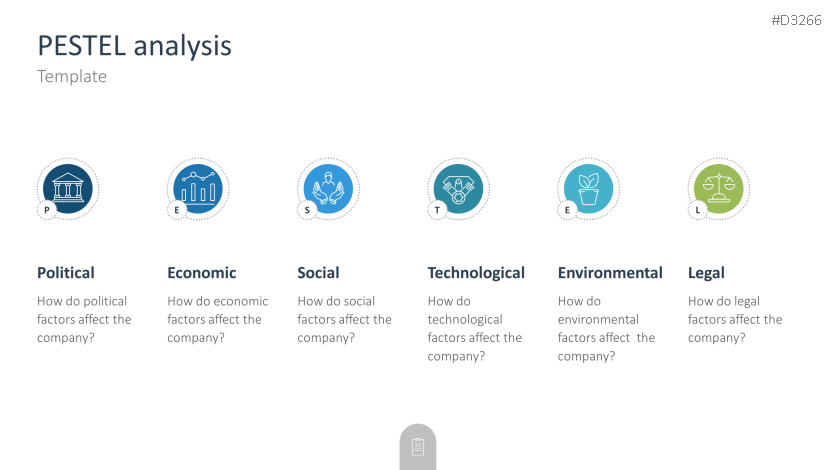Click the Political heading
The image size is (836, 470).
coord(66,272)
